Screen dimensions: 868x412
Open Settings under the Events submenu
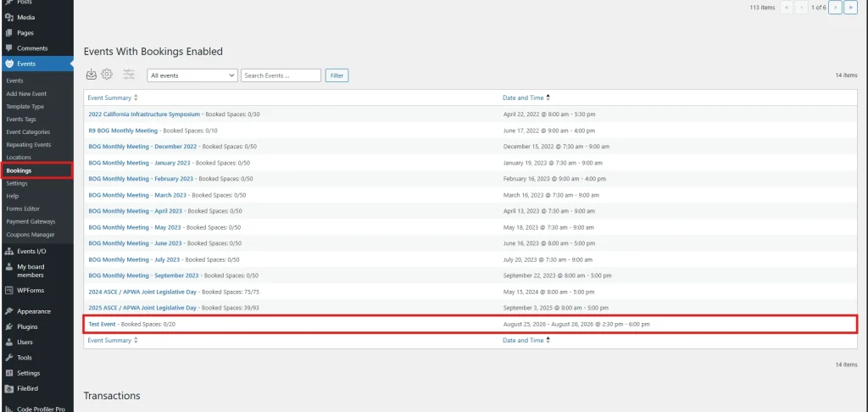point(17,183)
